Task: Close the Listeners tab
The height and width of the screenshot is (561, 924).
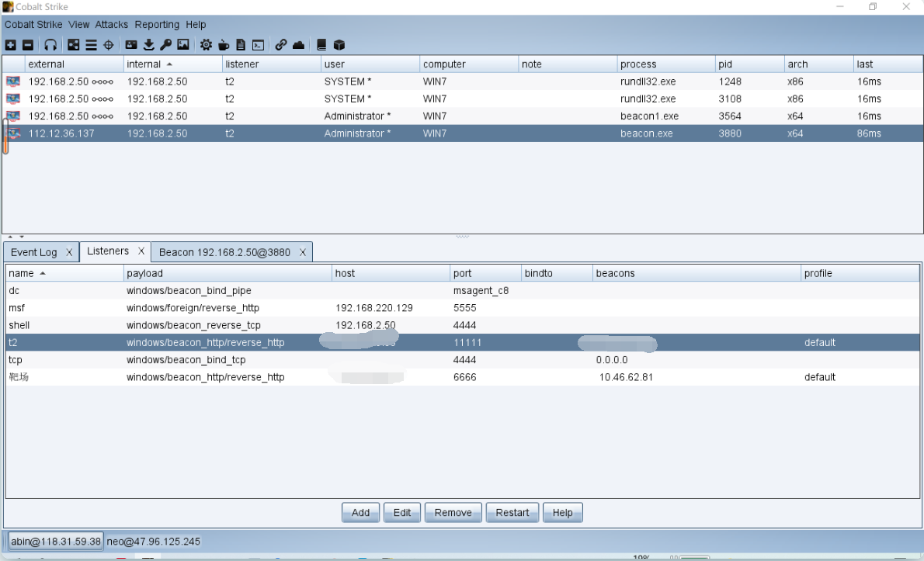Action: click(x=141, y=251)
